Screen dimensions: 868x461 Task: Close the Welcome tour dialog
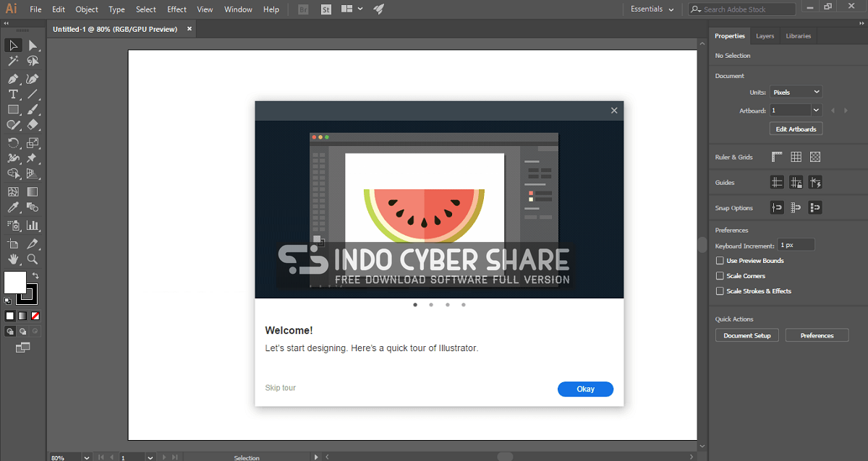(x=614, y=111)
